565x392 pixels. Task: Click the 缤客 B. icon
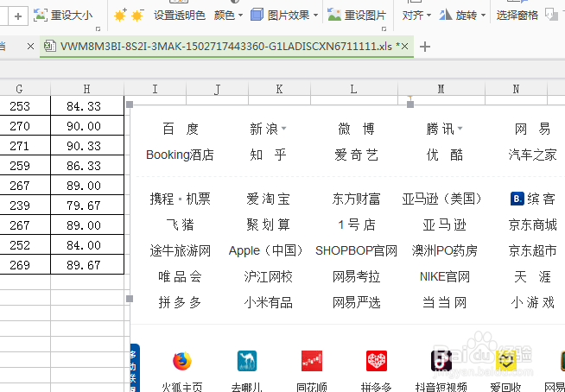pyautogui.click(x=517, y=199)
